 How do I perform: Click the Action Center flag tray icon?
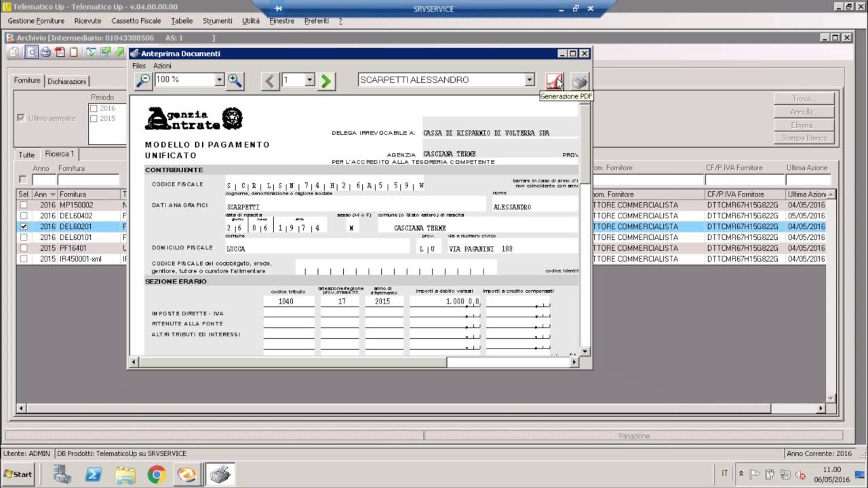(x=755, y=474)
